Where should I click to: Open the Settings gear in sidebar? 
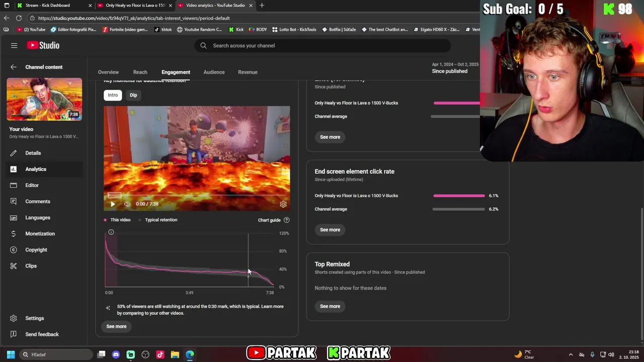(x=14, y=318)
